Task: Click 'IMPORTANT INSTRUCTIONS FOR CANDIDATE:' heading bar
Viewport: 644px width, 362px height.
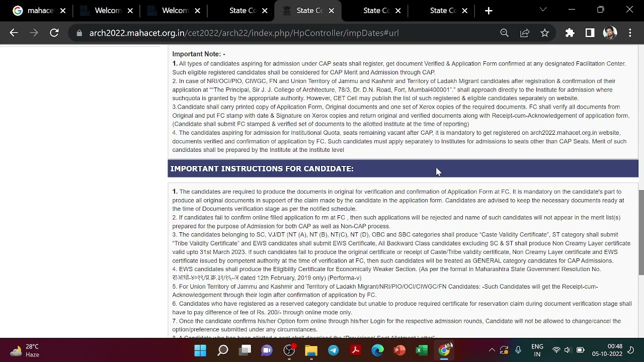Action: (x=403, y=168)
